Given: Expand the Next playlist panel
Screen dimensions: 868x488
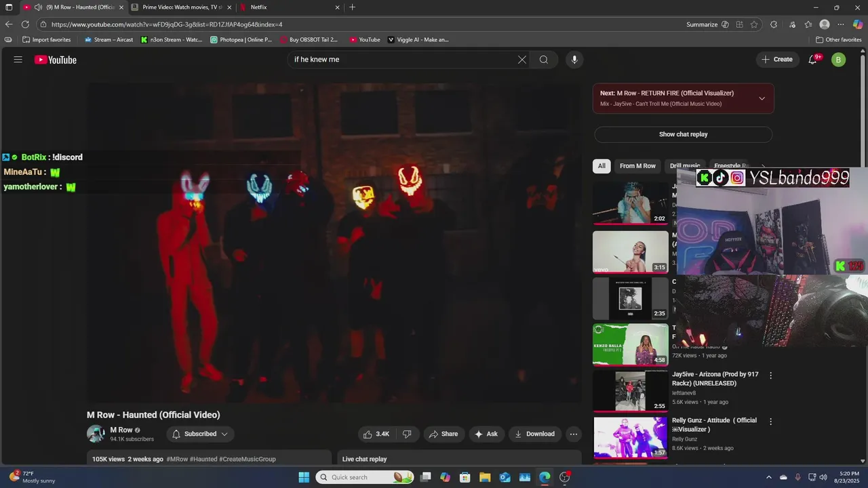Looking at the screenshot, I should [762, 98].
